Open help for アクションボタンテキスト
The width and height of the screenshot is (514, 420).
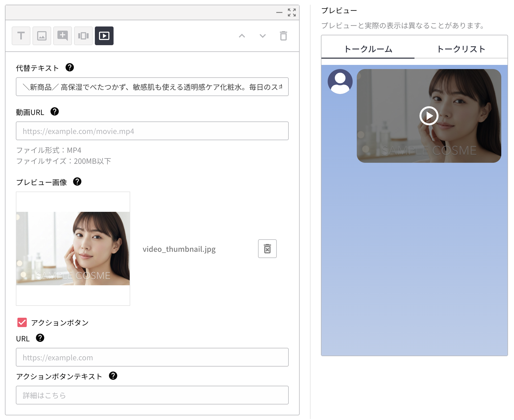[113, 376]
